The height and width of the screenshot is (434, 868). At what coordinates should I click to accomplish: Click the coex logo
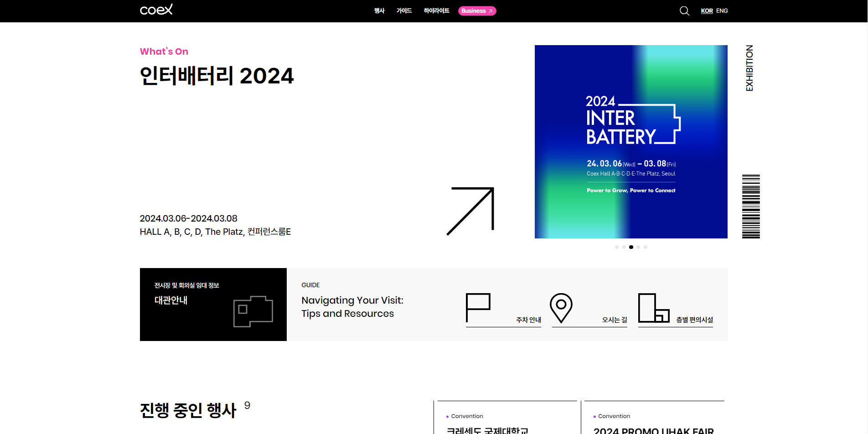pos(156,10)
